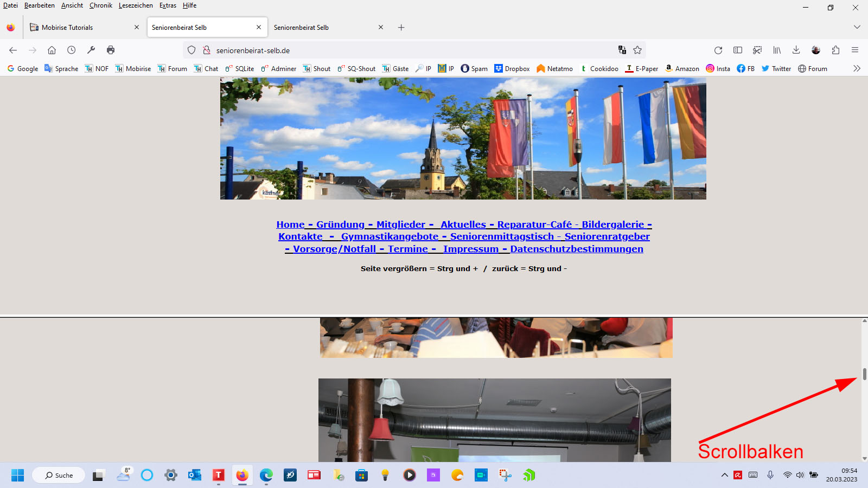Open Firefox hamburger application menu

click(x=855, y=50)
